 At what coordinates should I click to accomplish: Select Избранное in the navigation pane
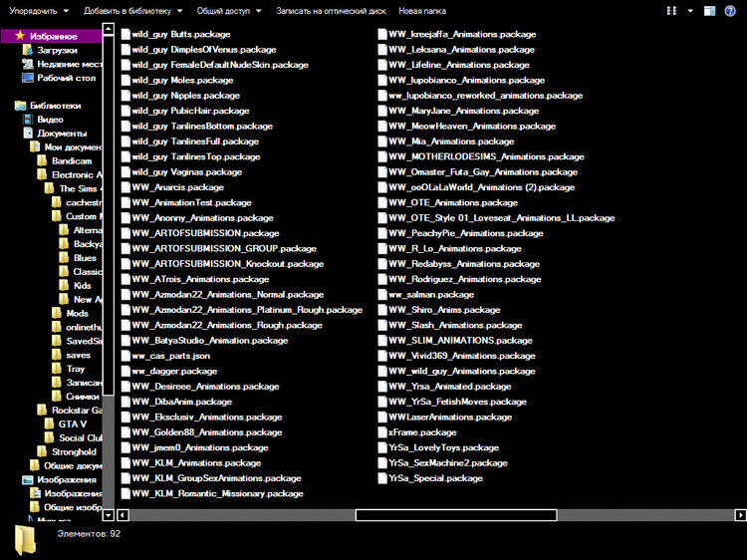click(52, 36)
